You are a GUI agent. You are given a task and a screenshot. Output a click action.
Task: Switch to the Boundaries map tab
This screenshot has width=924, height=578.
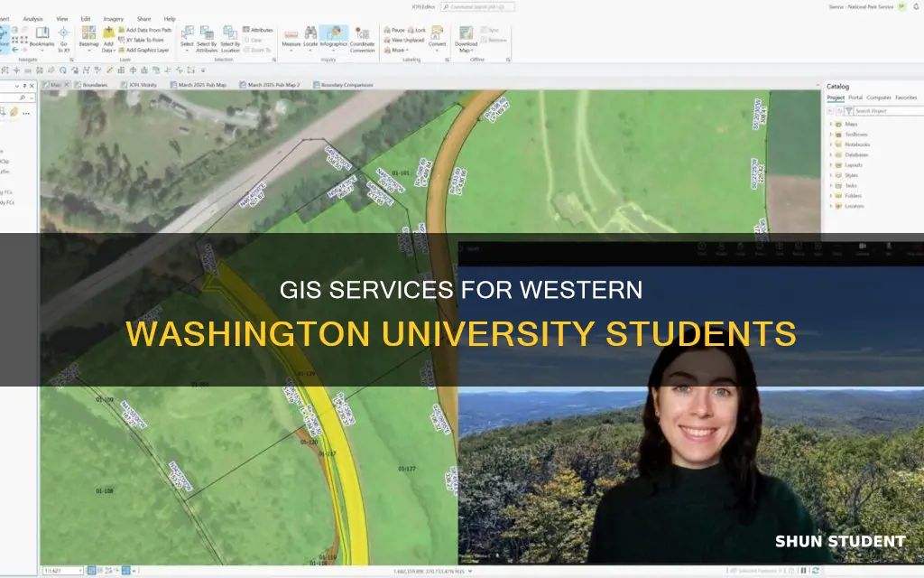pos(91,85)
